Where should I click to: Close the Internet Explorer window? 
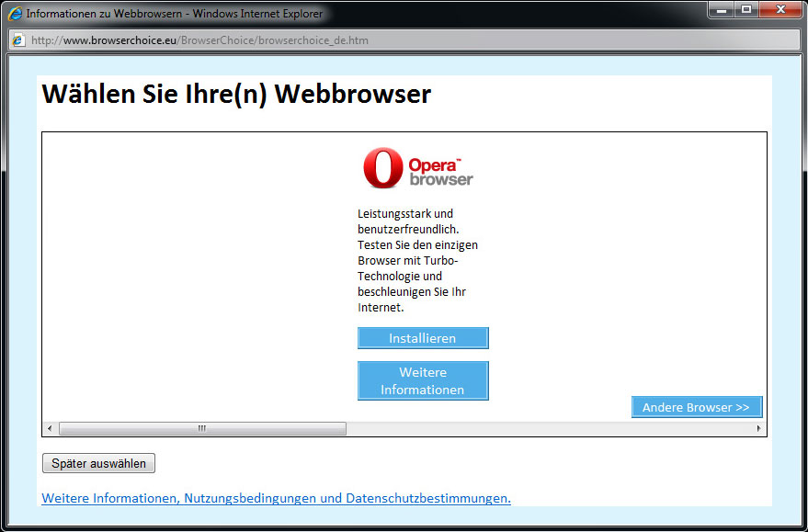[780, 10]
